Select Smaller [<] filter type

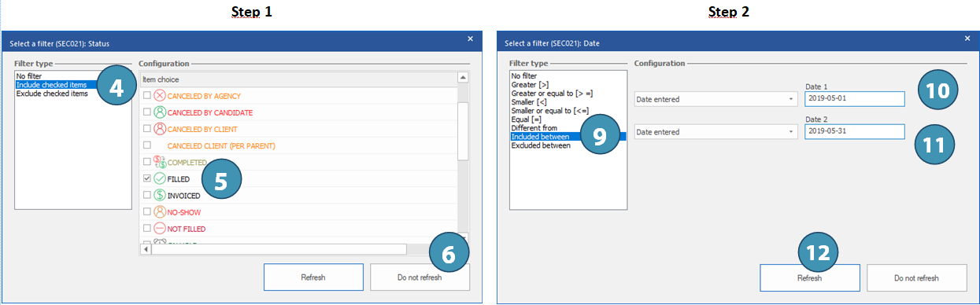pyautogui.click(x=568, y=101)
